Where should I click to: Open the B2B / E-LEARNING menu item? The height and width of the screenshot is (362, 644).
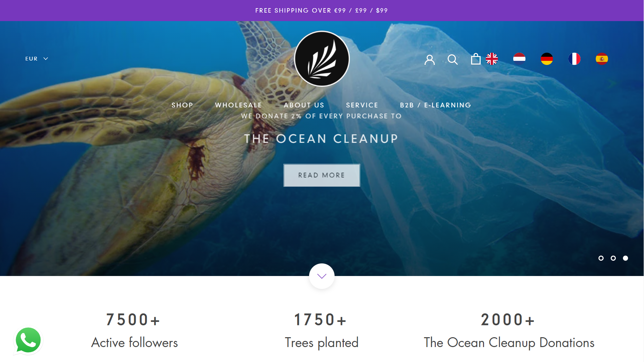(435, 105)
